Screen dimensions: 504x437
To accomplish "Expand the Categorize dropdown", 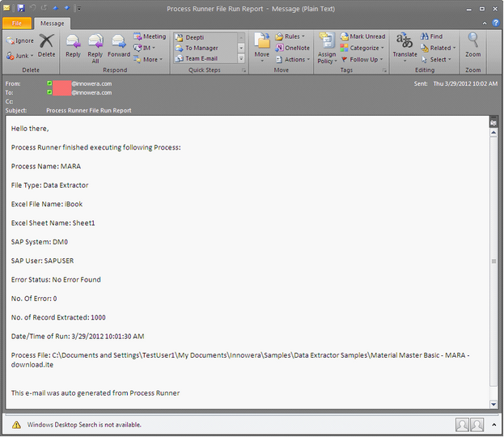I will (362, 48).
